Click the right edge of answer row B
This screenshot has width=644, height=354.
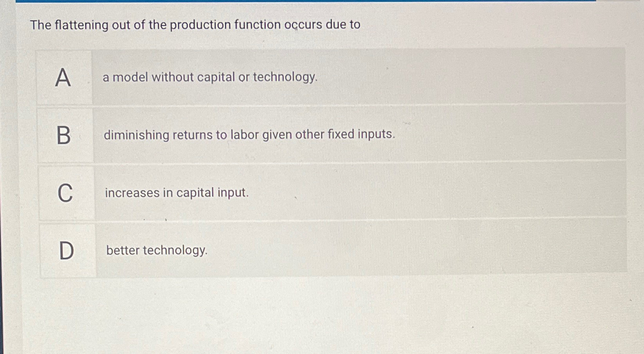click(x=615, y=135)
